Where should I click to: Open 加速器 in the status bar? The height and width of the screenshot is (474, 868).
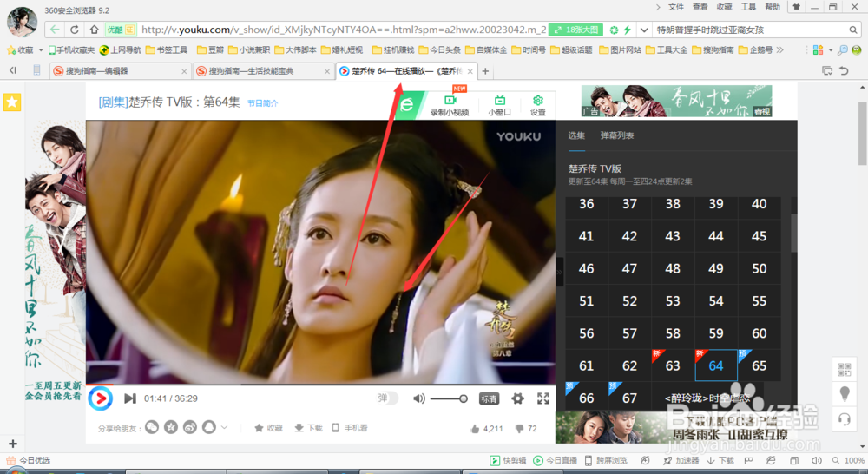[x=682, y=460]
